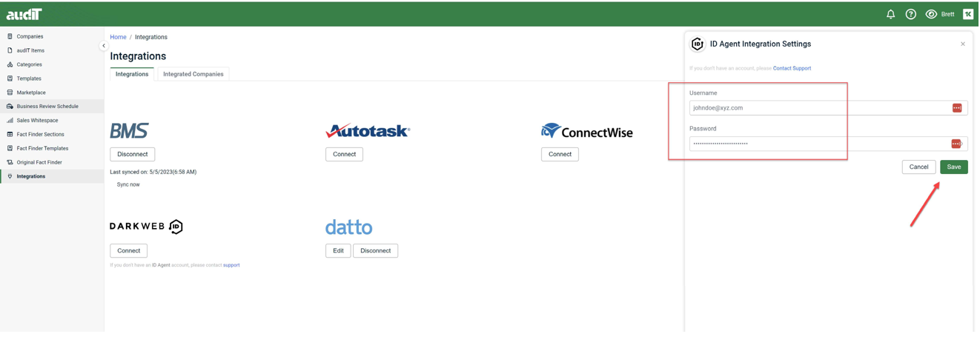Viewport: 980px width, 351px height.
Task: Save the ID Agent integration settings
Action: coord(954,167)
